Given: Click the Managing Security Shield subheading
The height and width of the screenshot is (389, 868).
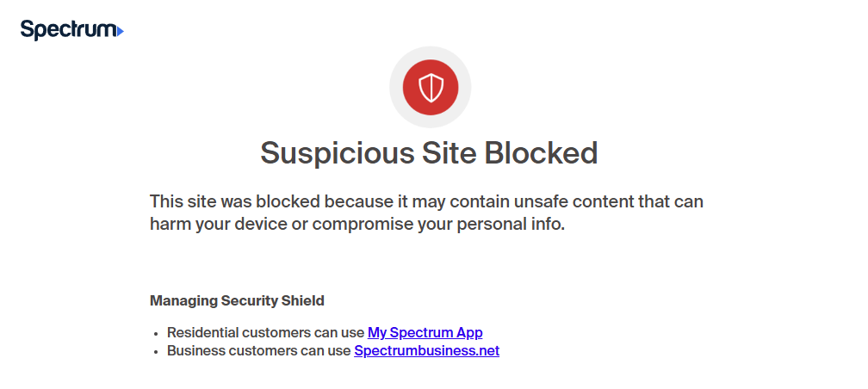Looking at the screenshot, I should point(237,301).
